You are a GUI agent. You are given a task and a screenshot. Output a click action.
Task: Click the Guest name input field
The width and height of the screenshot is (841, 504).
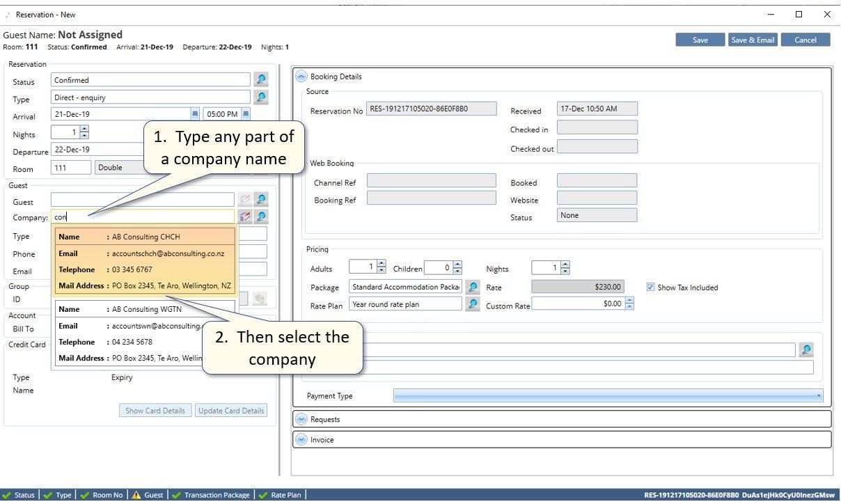tap(143, 200)
